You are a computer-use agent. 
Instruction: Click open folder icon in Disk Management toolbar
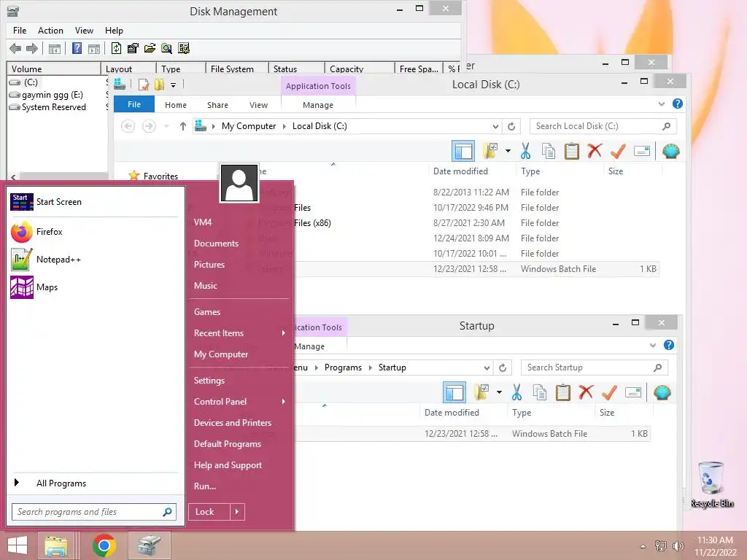pyautogui.click(x=150, y=48)
